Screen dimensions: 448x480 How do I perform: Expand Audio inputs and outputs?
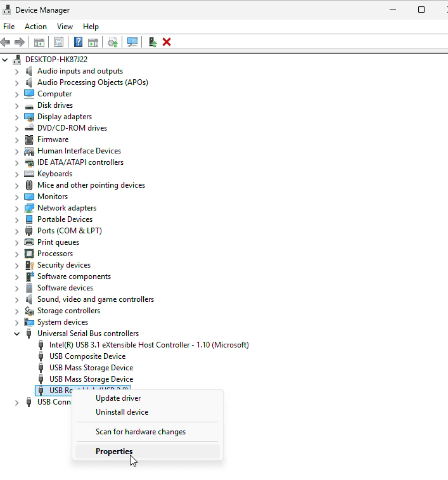[17, 72]
